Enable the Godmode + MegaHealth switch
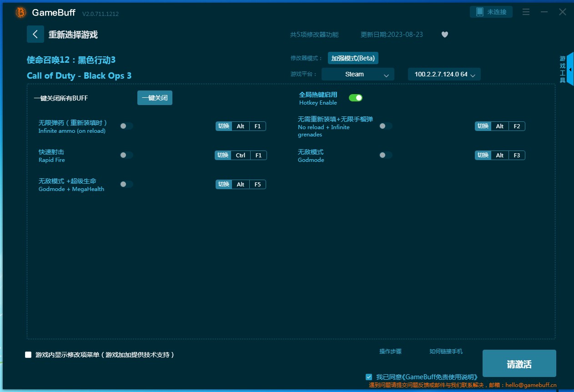 coord(126,184)
